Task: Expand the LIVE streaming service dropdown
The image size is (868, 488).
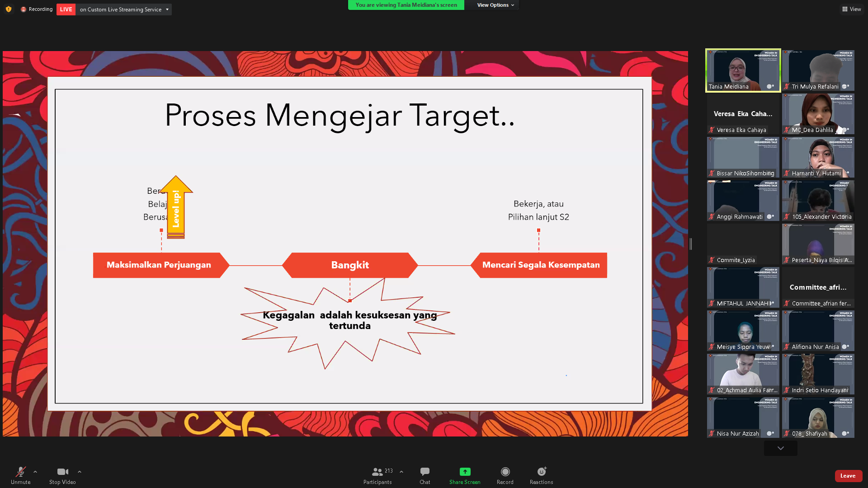Action: (x=167, y=9)
